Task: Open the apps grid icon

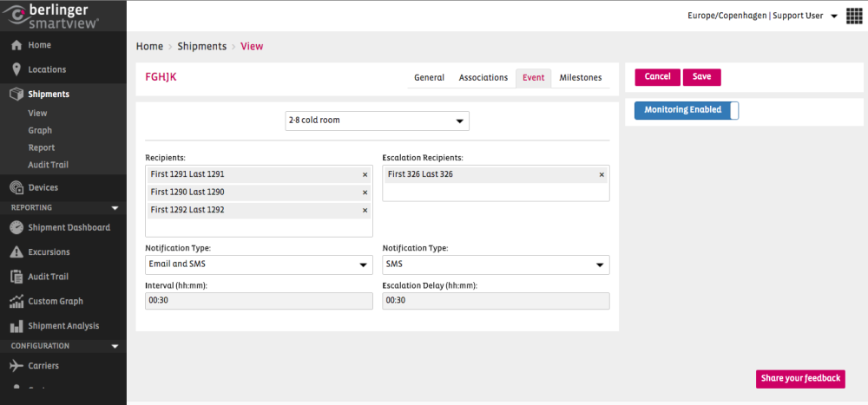Action: (x=853, y=16)
